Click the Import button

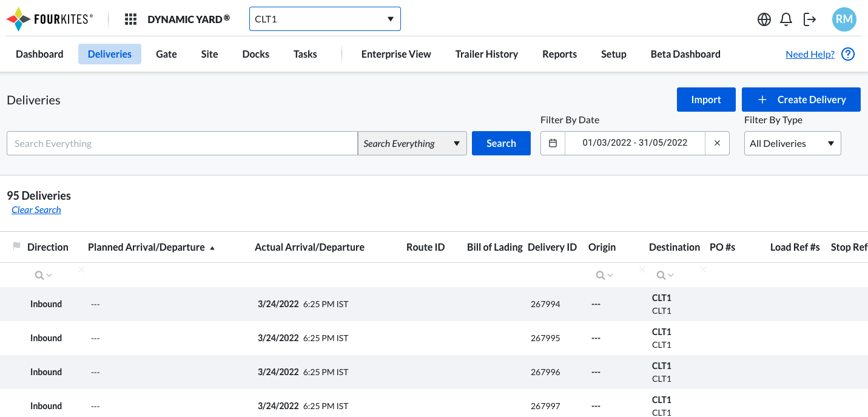pos(706,100)
